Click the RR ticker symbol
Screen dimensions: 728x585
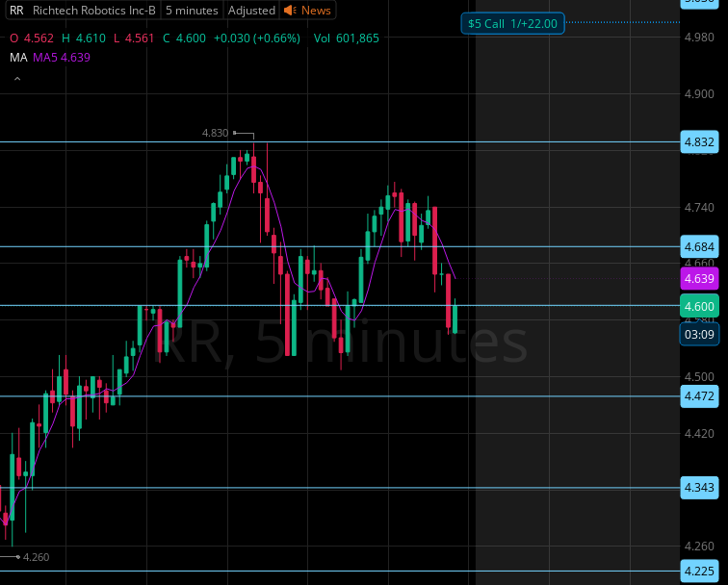tap(16, 11)
